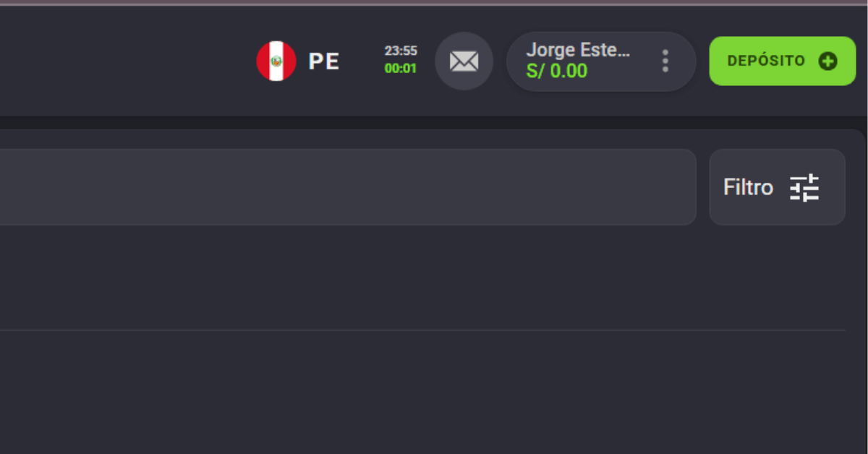The width and height of the screenshot is (868, 454).
Task: Open the three-dot account menu
Action: (x=665, y=61)
